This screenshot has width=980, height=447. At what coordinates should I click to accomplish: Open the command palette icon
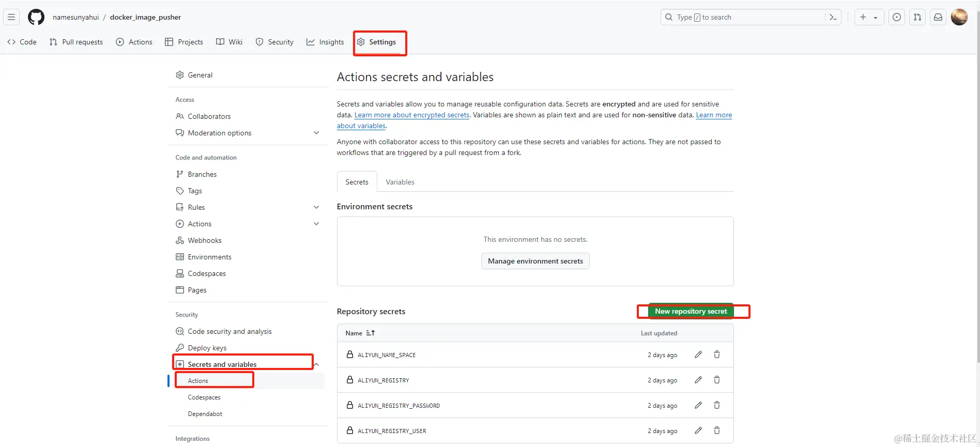click(833, 17)
